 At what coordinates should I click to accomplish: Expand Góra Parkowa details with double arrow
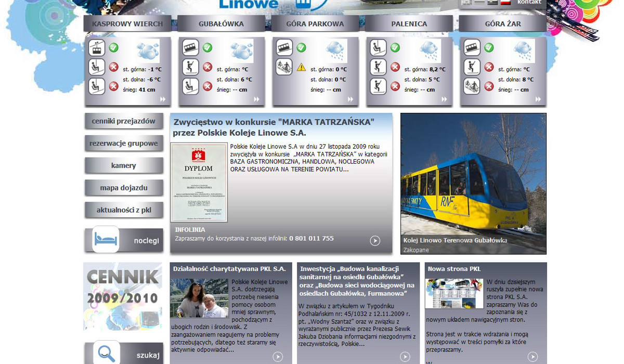click(351, 99)
